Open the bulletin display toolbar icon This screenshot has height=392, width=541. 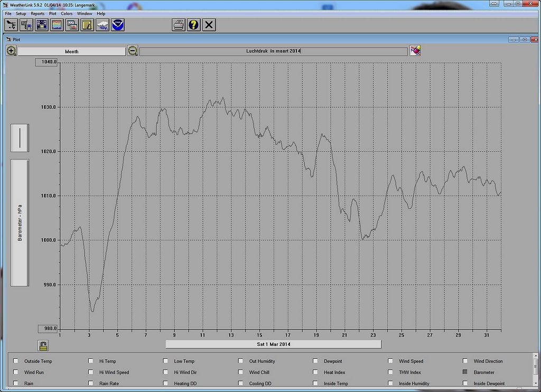[x=42, y=24]
